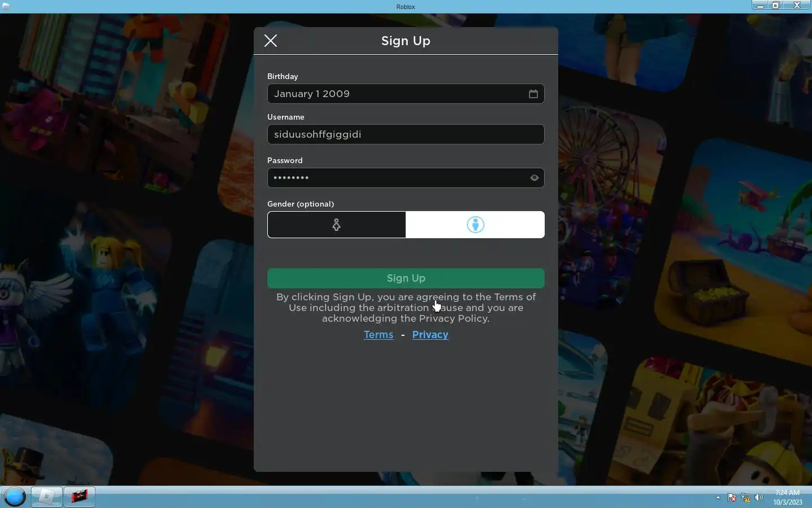Minimize the Roblox window
The width and height of the screenshot is (812, 508).
(760, 6)
